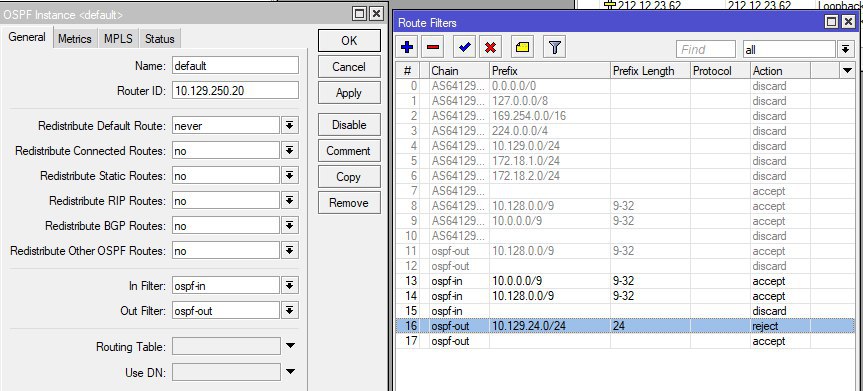The width and height of the screenshot is (863, 391).
Task: Click the Remove button in OSPF Instance
Action: 349,203
